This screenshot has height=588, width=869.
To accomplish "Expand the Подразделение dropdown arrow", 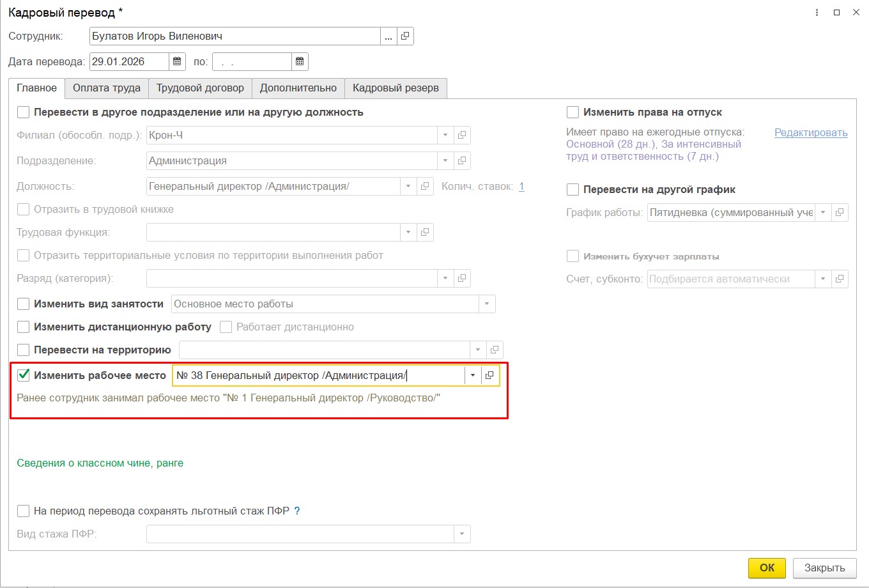I will click(445, 161).
